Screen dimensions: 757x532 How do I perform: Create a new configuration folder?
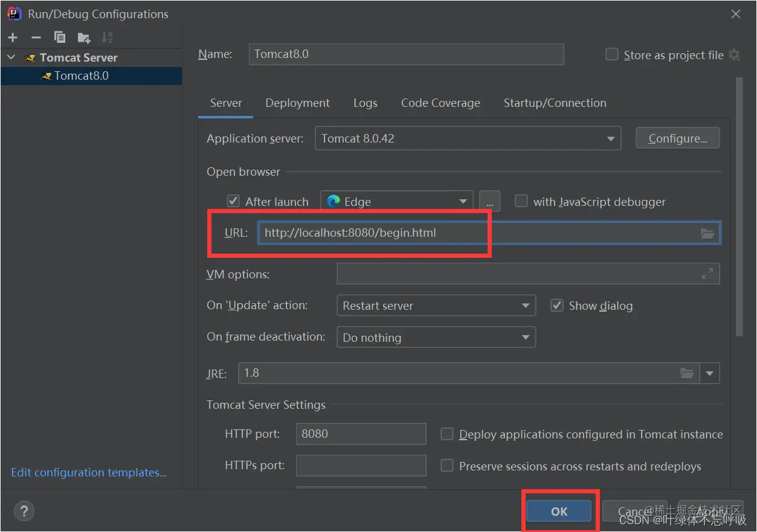[x=84, y=37]
